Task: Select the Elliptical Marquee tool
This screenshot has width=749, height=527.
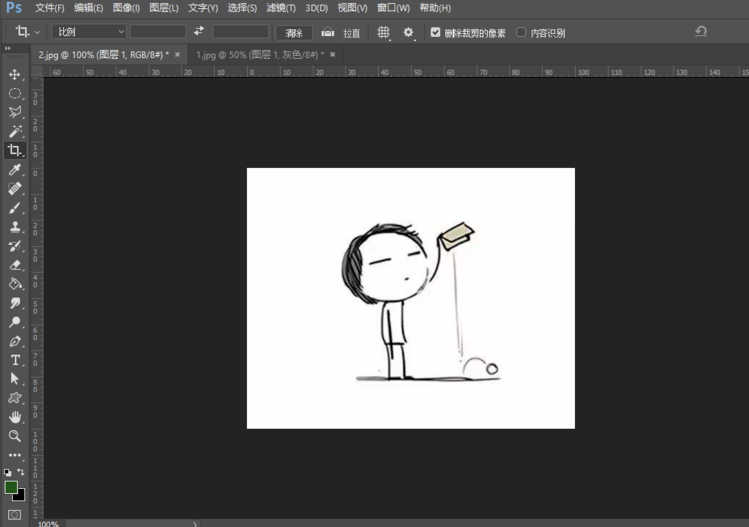Action: tap(15, 93)
